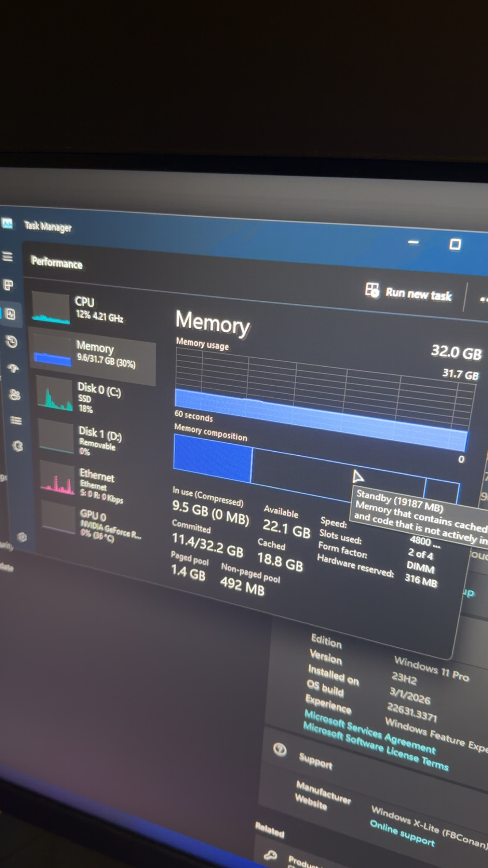Screen dimensions: 488x868
Task: Minimize the Task Manager window
Action: point(413,242)
